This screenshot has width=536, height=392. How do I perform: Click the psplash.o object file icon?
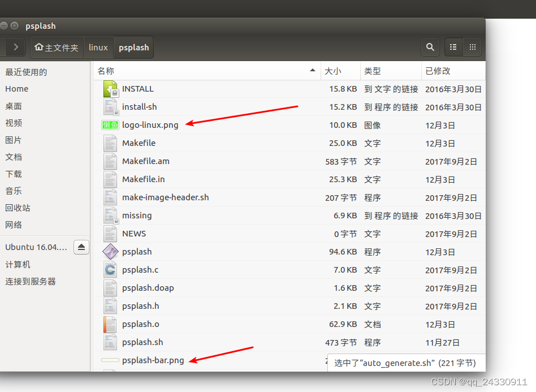click(110, 324)
